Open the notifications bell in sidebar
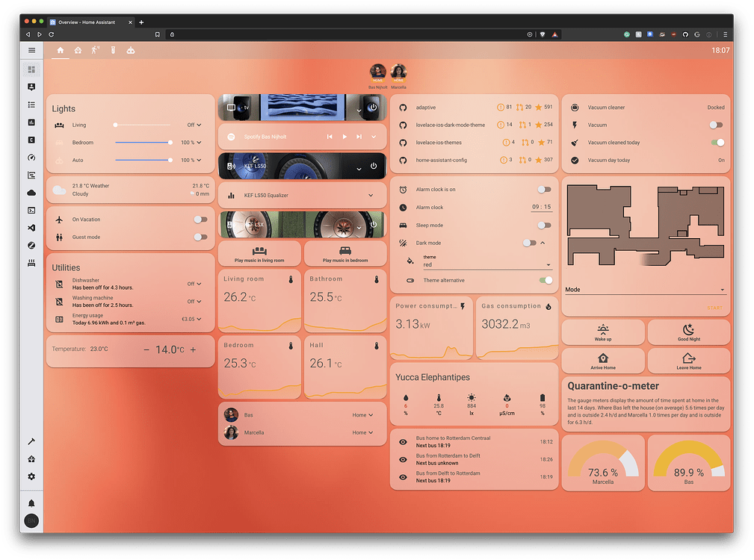This screenshot has width=754, height=560. 31,503
